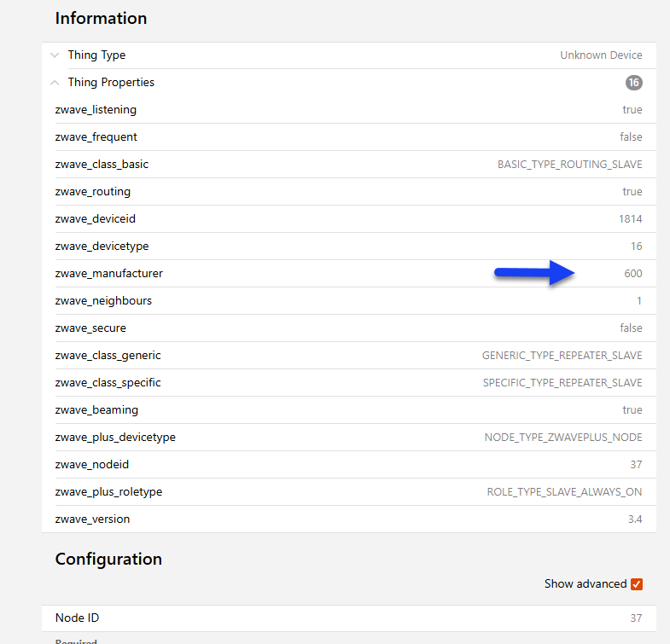Click the Thing Properties row label
The width and height of the screenshot is (670, 644).
point(111,83)
